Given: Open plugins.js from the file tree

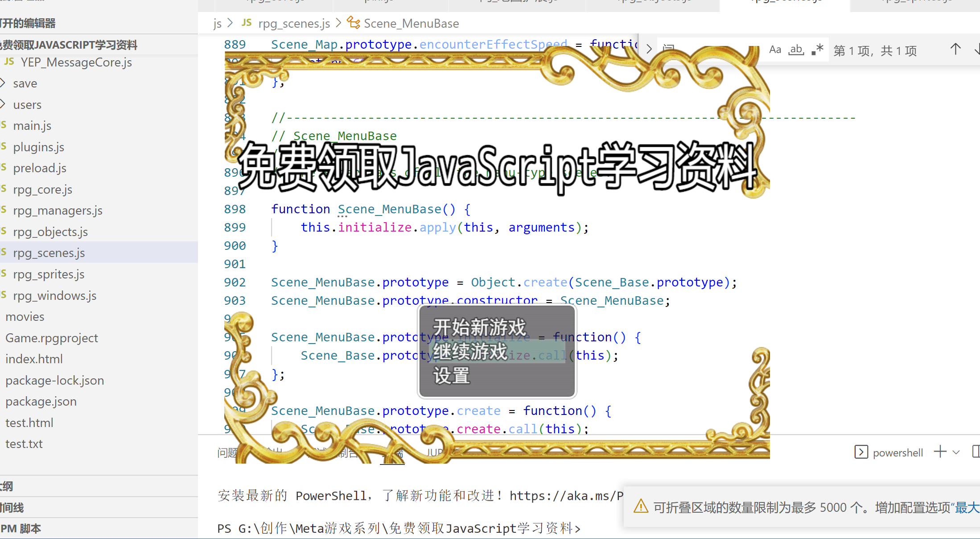Looking at the screenshot, I should click(x=38, y=147).
